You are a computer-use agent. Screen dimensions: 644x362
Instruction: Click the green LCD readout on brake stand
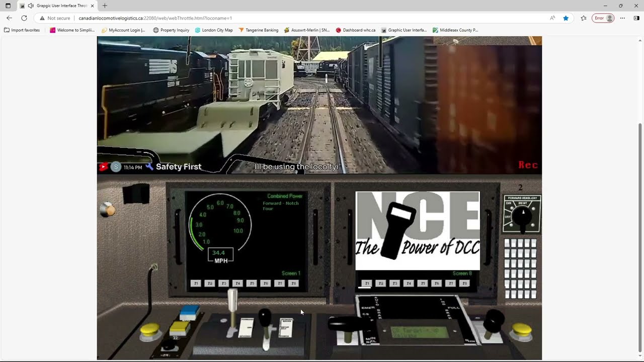pos(420,332)
